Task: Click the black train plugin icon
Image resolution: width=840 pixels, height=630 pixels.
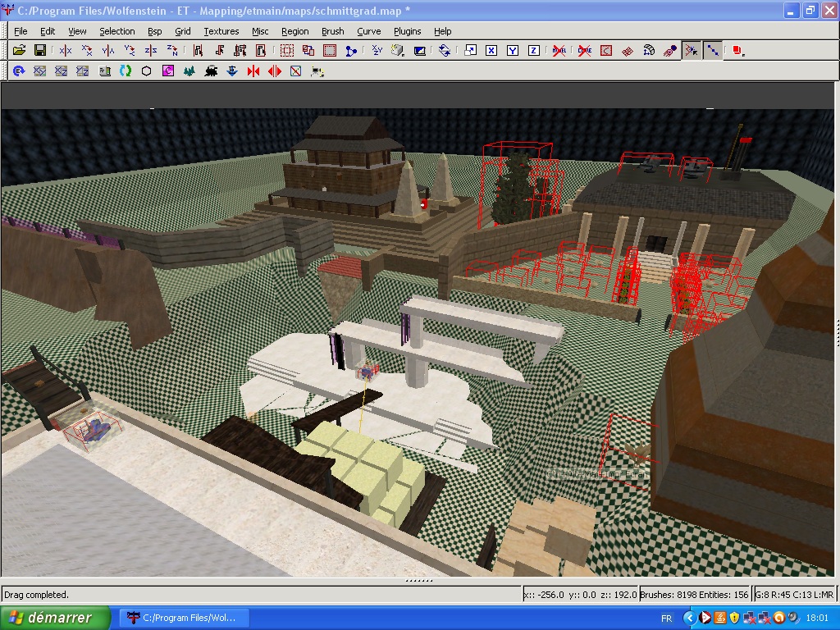Action: [x=211, y=71]
